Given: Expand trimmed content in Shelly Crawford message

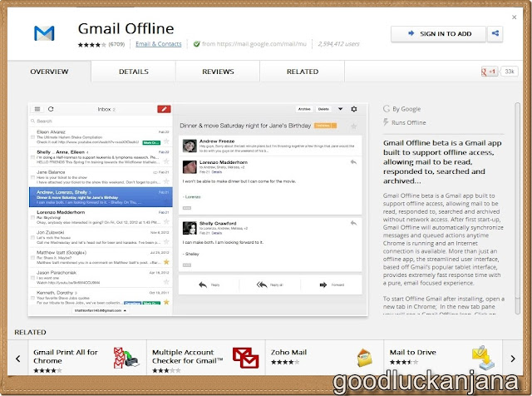Looking at the screenshot, I should tap(187, 265).
